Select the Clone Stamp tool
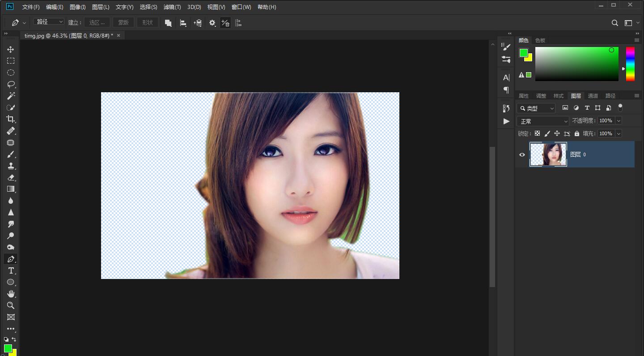 (x=11, y=166)
